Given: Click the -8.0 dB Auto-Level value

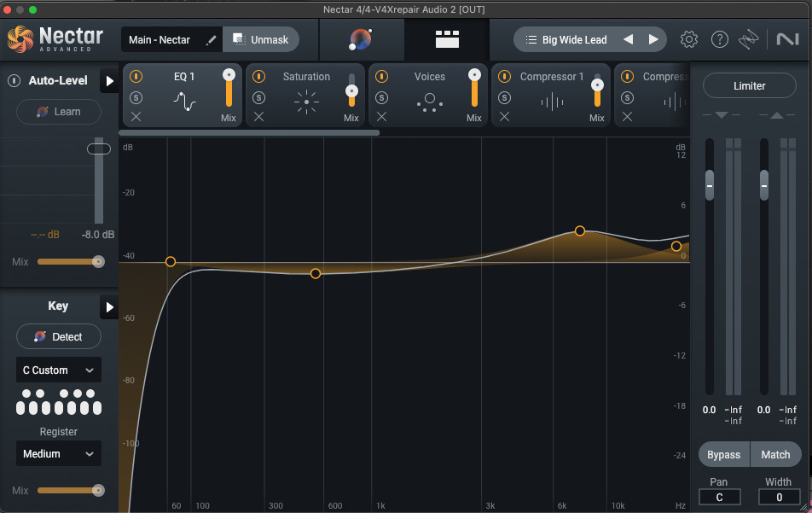Looking at the screenshot, I should (x=98, y=235).
